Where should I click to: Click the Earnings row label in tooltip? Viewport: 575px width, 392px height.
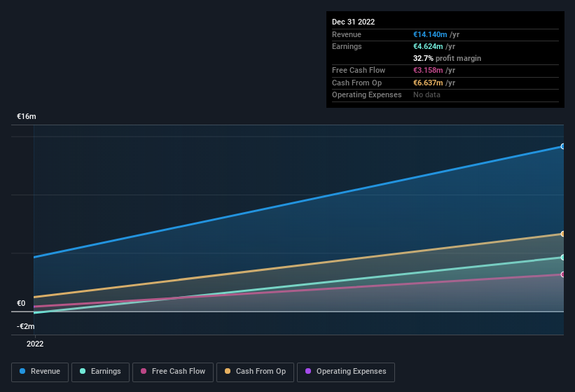click(347, 46)
